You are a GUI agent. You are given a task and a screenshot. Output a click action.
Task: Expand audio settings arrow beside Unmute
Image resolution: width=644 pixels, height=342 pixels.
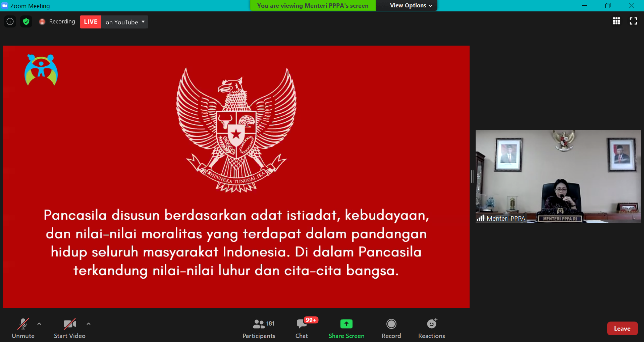coord(39,324)
